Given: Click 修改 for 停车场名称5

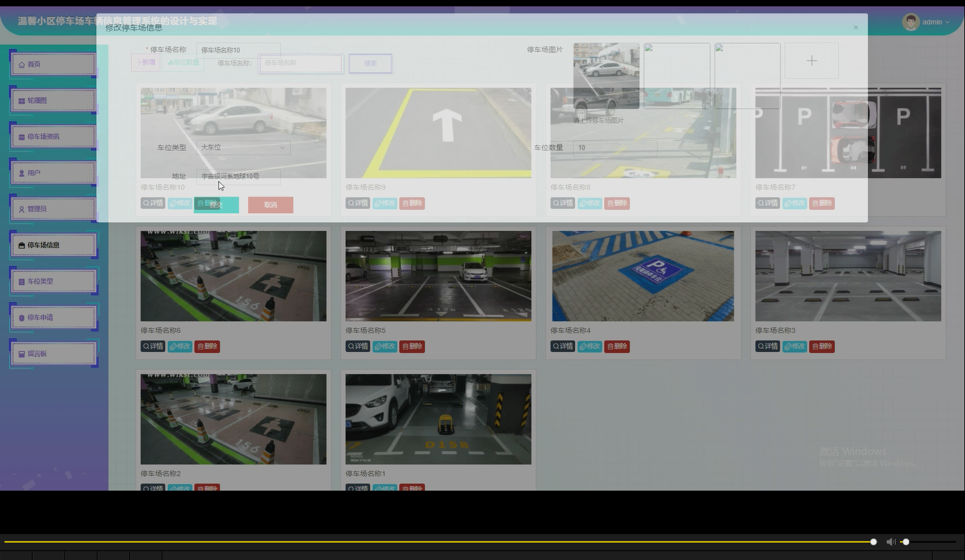Looking at the screenshot, I should coord(385,346).
